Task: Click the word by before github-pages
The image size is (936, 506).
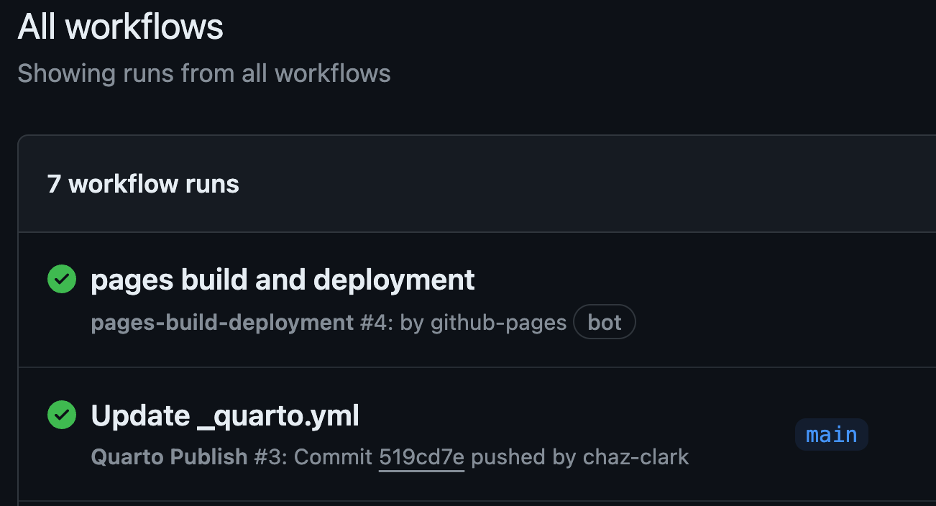Action: pos(411,323)
